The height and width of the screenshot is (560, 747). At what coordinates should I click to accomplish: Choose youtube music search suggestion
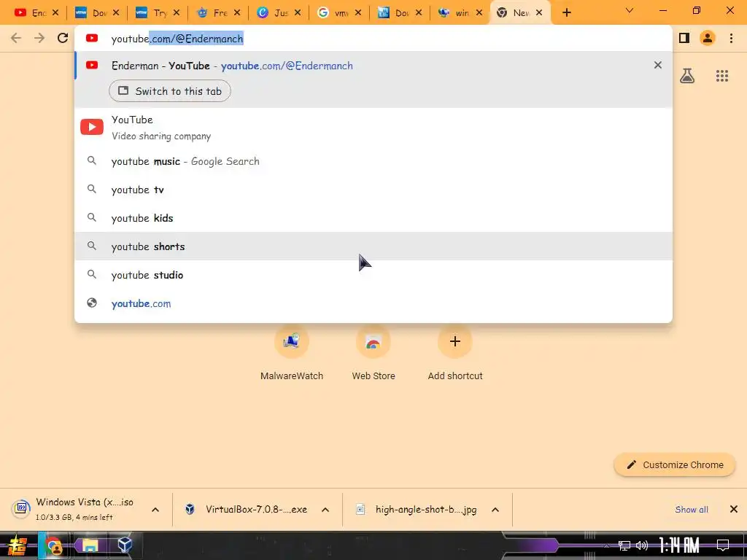tap(373, 161)
